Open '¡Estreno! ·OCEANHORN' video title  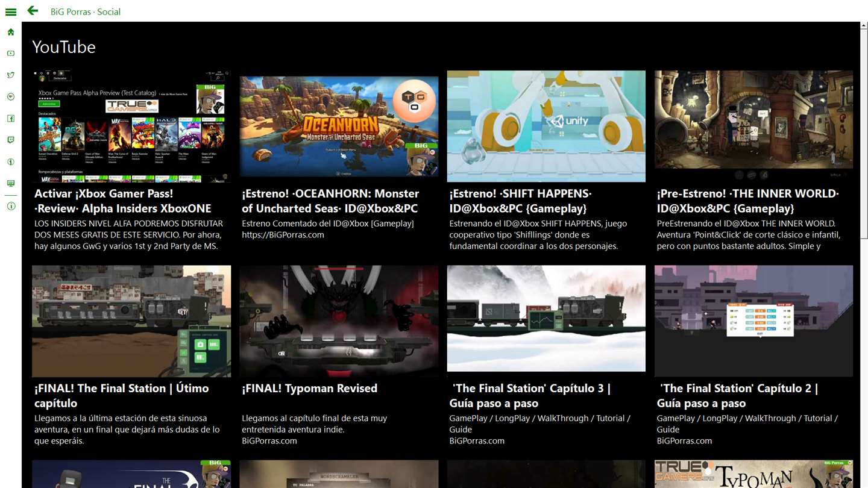(x=330, y=201)
